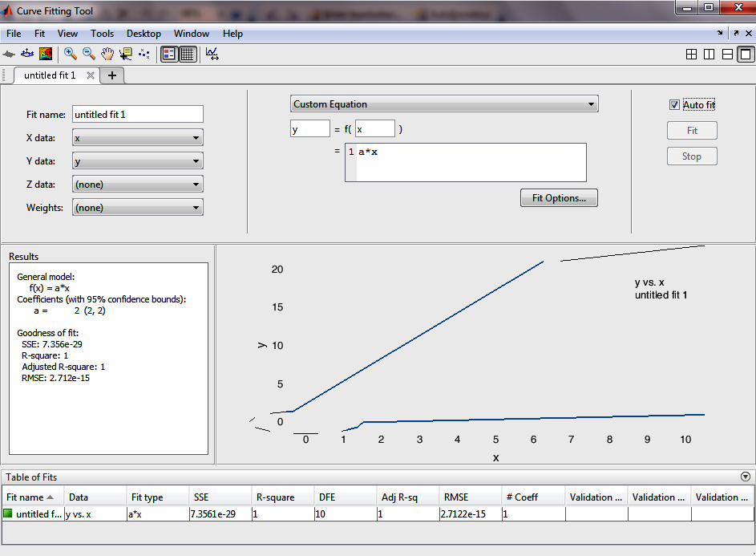Select the Exclude Outliers tool

click(144, 54)
